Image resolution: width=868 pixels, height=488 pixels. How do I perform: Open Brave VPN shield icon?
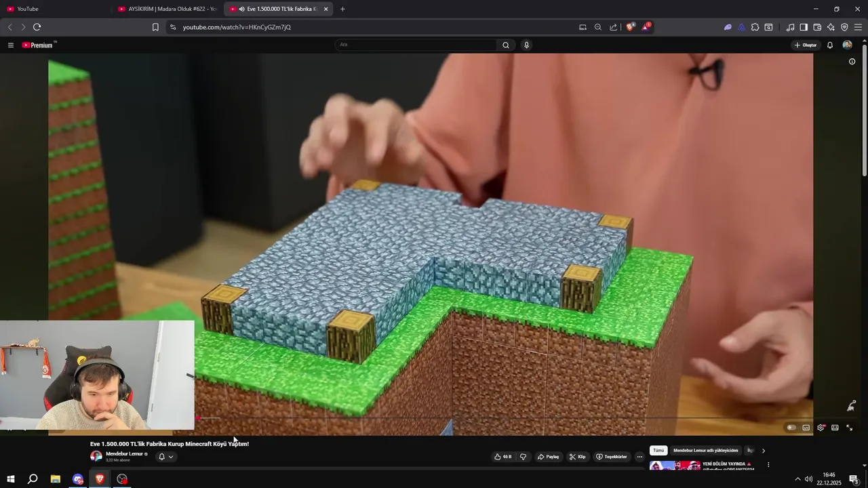(844, 27)
